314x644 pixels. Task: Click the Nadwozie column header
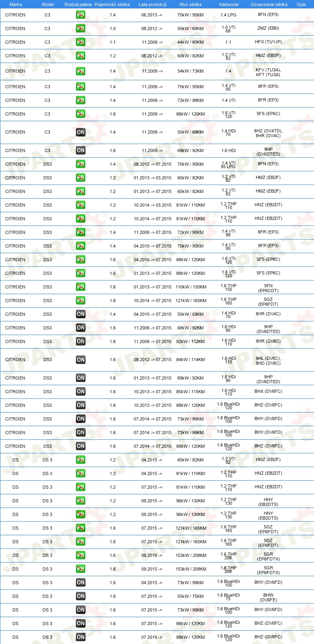coord(229,4)
